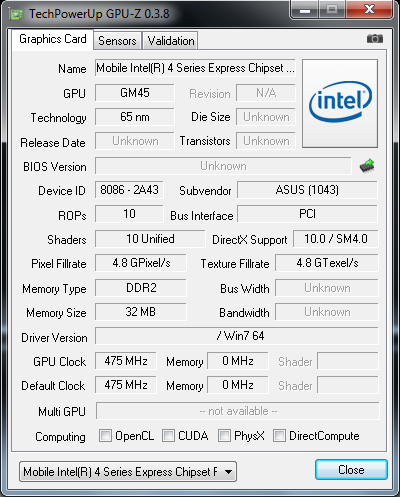400x497 pixels.
Task: Open the graphics card selection dropdown
Action: [x=128, y=471]
